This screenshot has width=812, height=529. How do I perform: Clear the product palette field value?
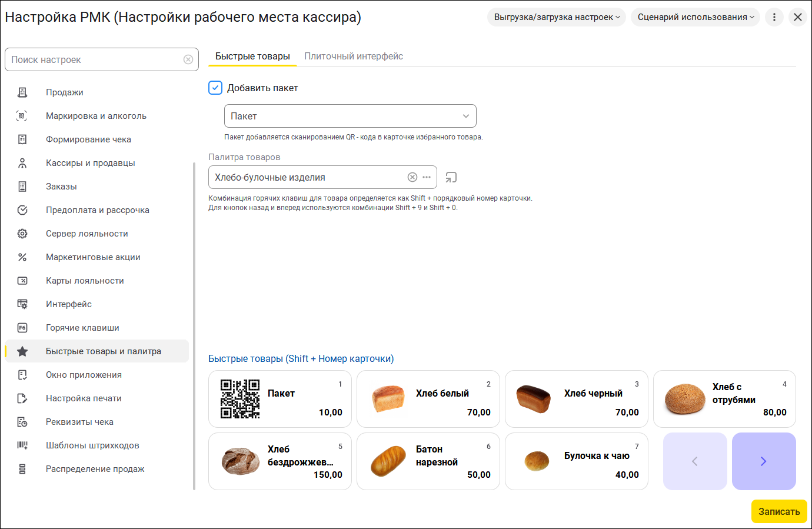[412, 177]
